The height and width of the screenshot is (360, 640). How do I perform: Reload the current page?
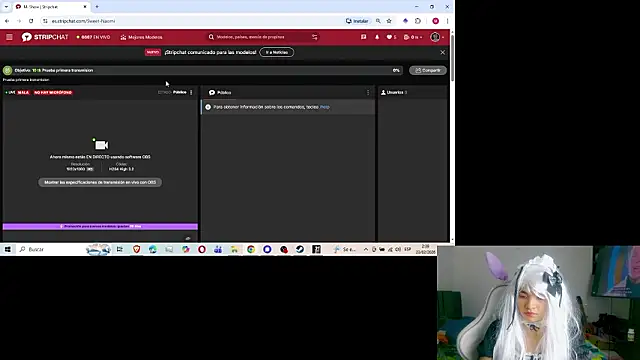(x=31, y=21)
